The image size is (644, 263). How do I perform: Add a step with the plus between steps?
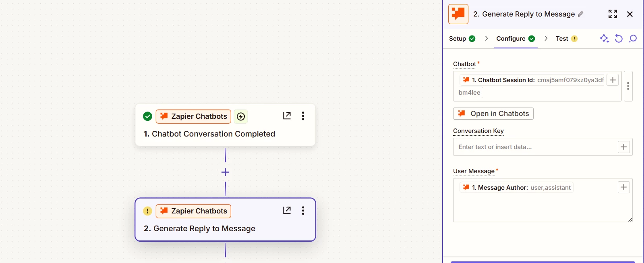225,172
